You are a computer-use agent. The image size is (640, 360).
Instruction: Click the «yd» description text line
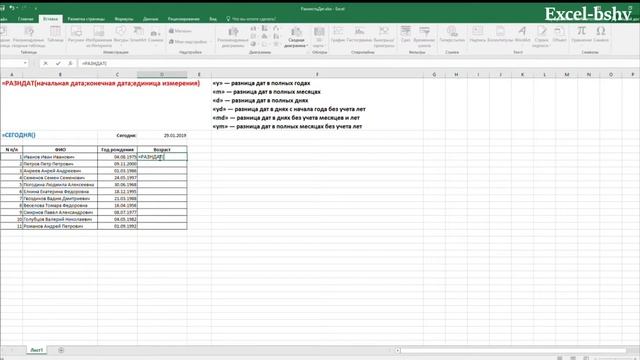(x=289, y=109)
